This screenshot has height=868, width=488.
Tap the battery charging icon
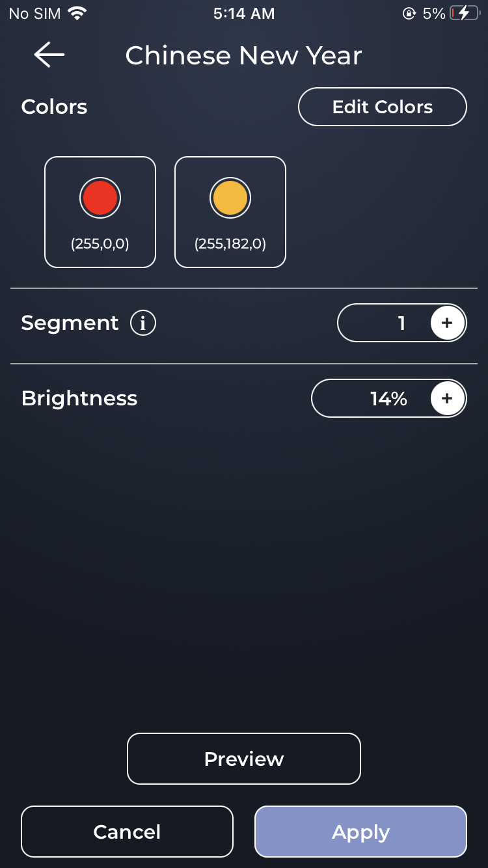coord(464,14)
